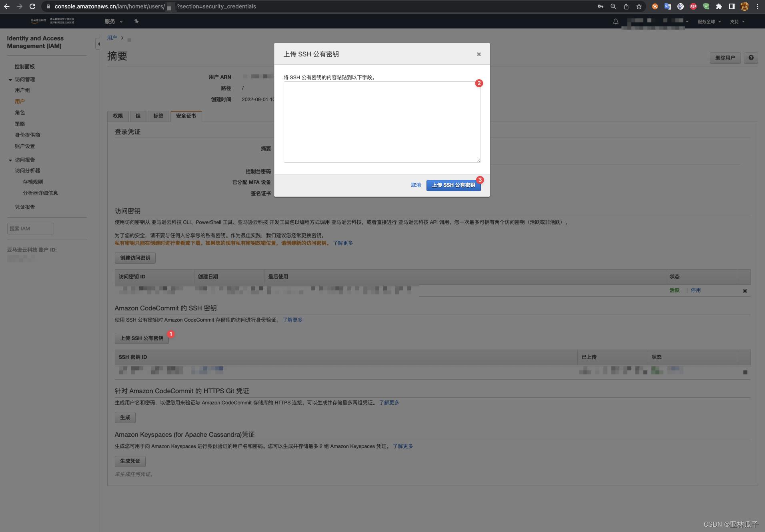Open 用户组 in the sidebar
This screenshot has width=765, height=532.
coord(22,90)
